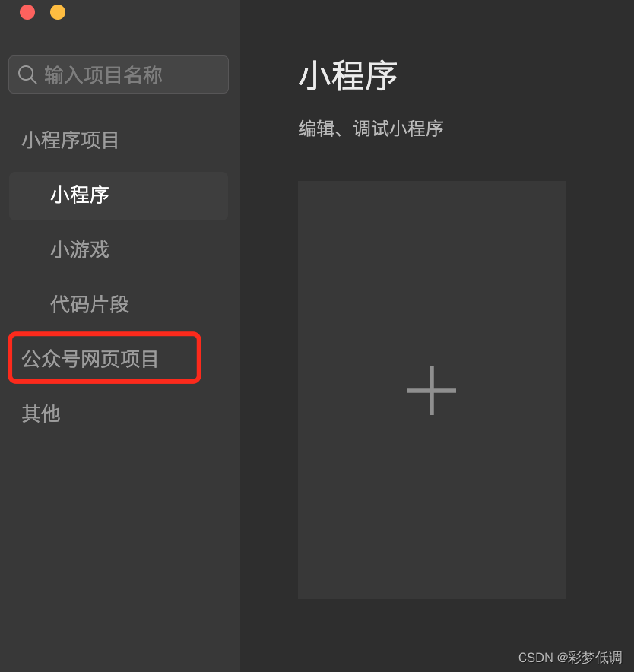Open 公众号网页项目 section
Screen dimensions: 634x672
pyautogui.click(x=90, y=359)
